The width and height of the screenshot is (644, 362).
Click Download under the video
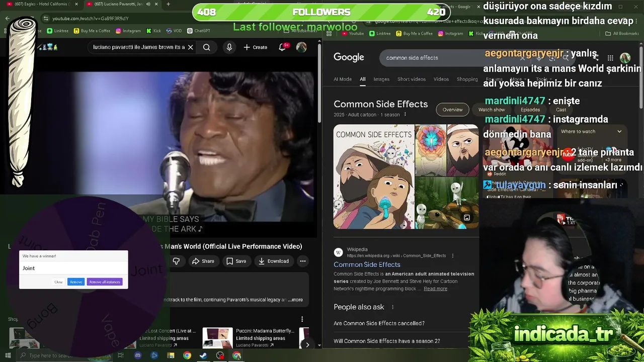[274, 261]
